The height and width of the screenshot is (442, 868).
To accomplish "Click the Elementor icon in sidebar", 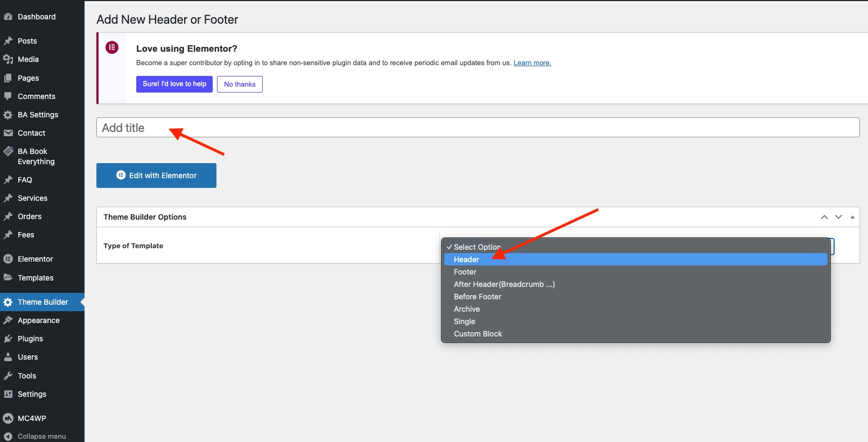I will click(8, 259).
